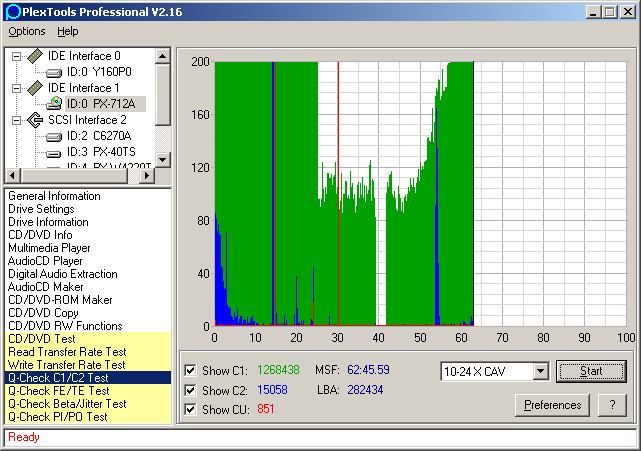Select SCSI Interface 2 label
Screen dimensions: 641x451
(87, 120)
